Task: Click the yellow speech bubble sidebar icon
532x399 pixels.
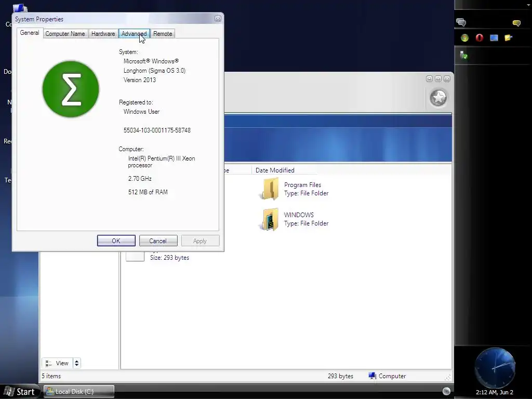Action: (x=516, y=23)
